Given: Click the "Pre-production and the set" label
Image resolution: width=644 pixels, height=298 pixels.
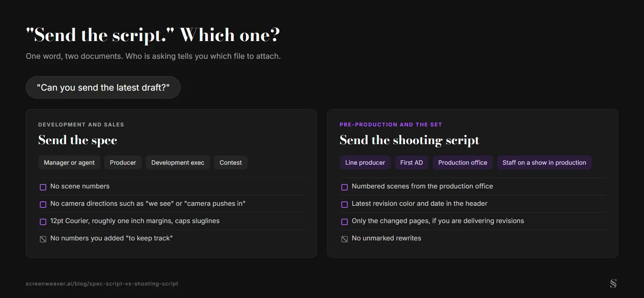Looking at the screenshot, I should (391, 124).
